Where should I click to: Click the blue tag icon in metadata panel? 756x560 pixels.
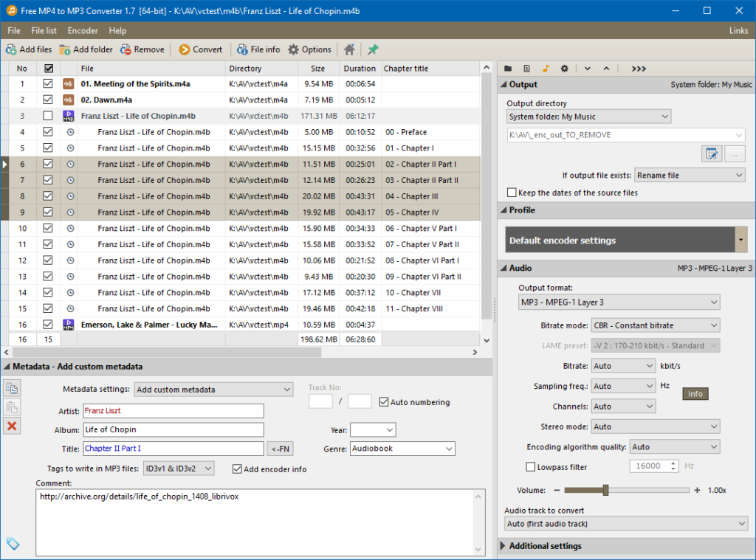(13, 544)
